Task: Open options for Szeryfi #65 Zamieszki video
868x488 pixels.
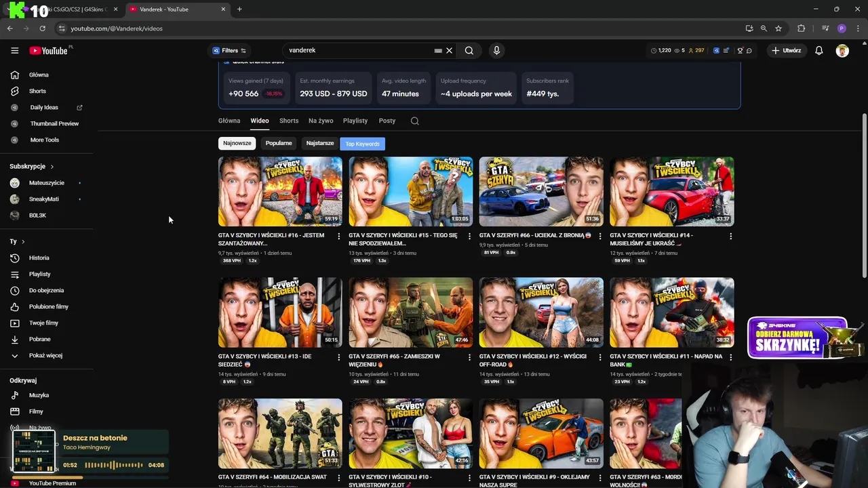Action: (x=469, y=357)
